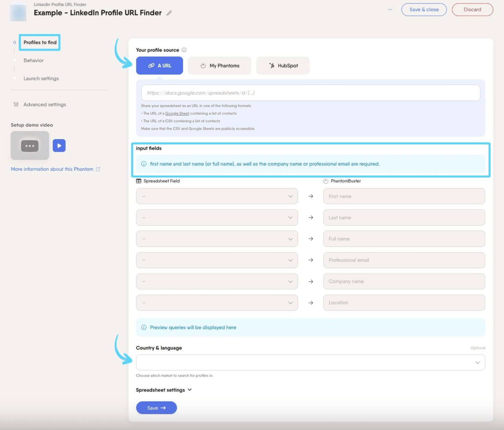Click the external link icon beside More information
Viewport: 504px width, 430px height.
coord(98,169)
